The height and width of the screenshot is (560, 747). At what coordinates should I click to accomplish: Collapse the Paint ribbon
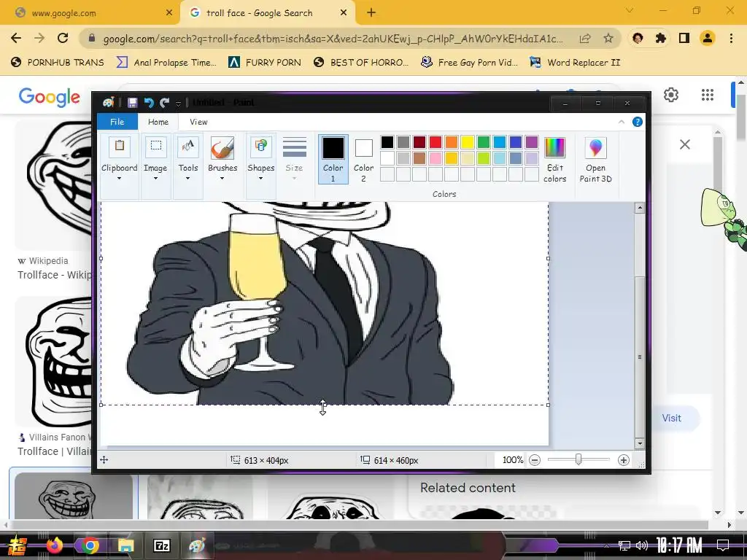(x=622, y=122)
